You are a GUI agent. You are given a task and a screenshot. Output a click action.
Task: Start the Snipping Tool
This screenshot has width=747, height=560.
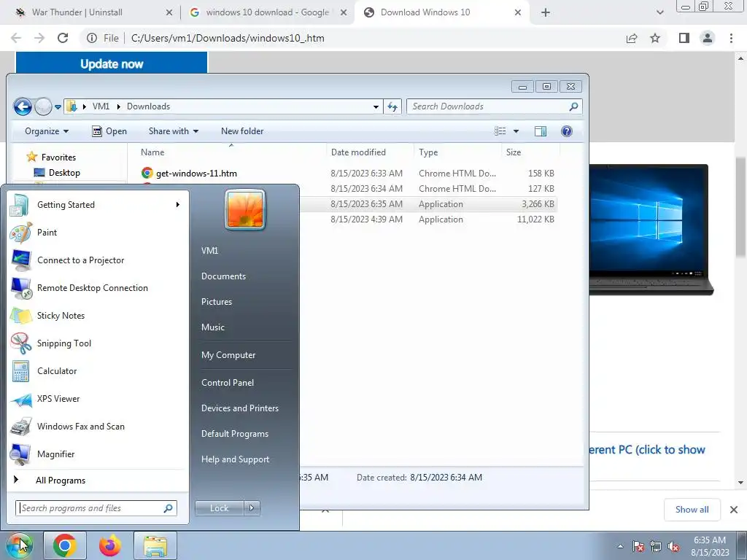click(64, 343)
